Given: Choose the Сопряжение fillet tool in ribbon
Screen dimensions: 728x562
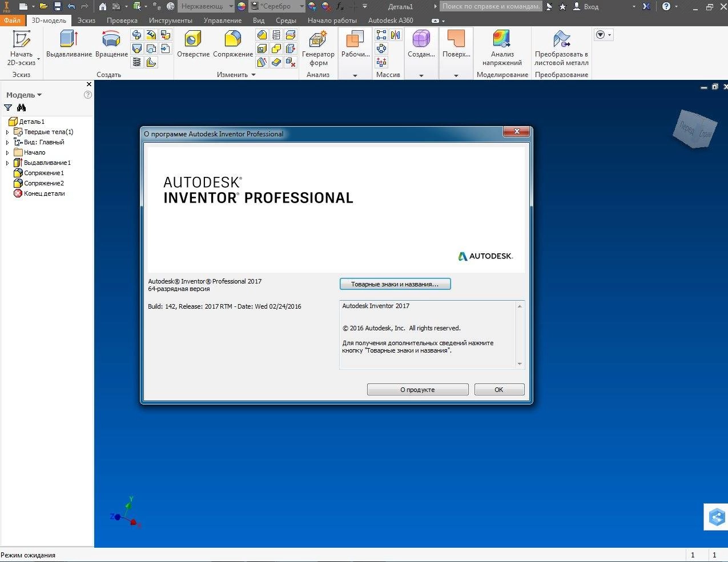Looking at the screenshot, I should [x=233, y=45].
